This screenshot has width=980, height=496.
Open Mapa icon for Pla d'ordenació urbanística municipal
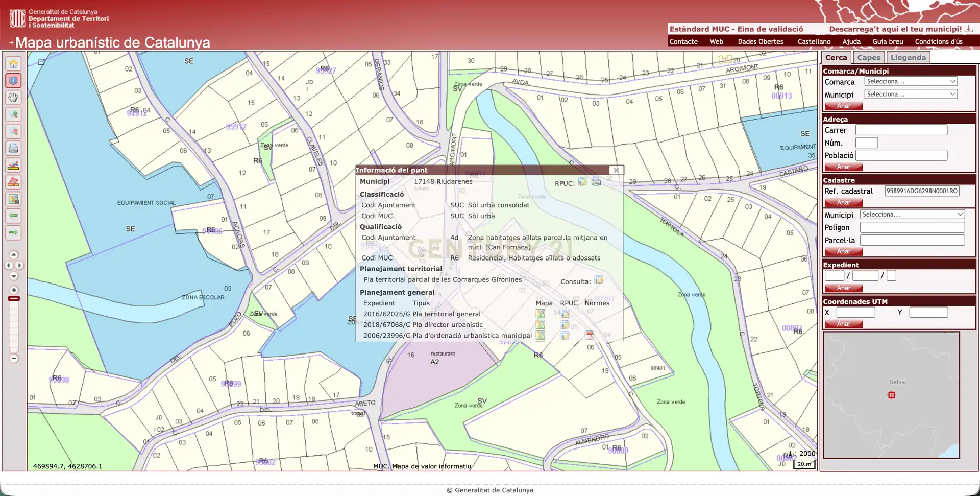point(541,336)
